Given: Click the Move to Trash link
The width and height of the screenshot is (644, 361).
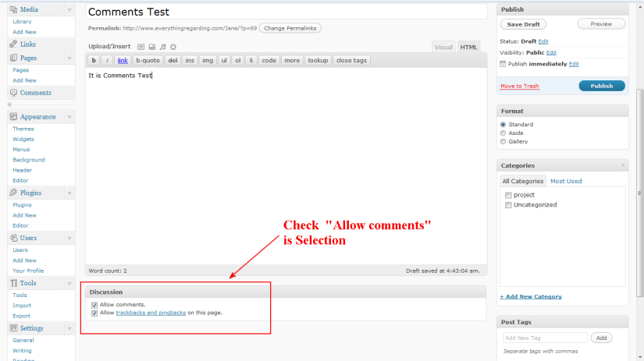Looking at the screenshot, I should tap(520, 86).
